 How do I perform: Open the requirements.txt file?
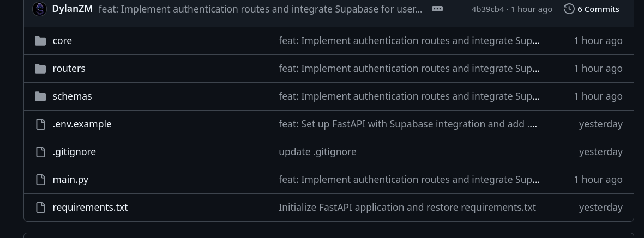coord(90,208)
